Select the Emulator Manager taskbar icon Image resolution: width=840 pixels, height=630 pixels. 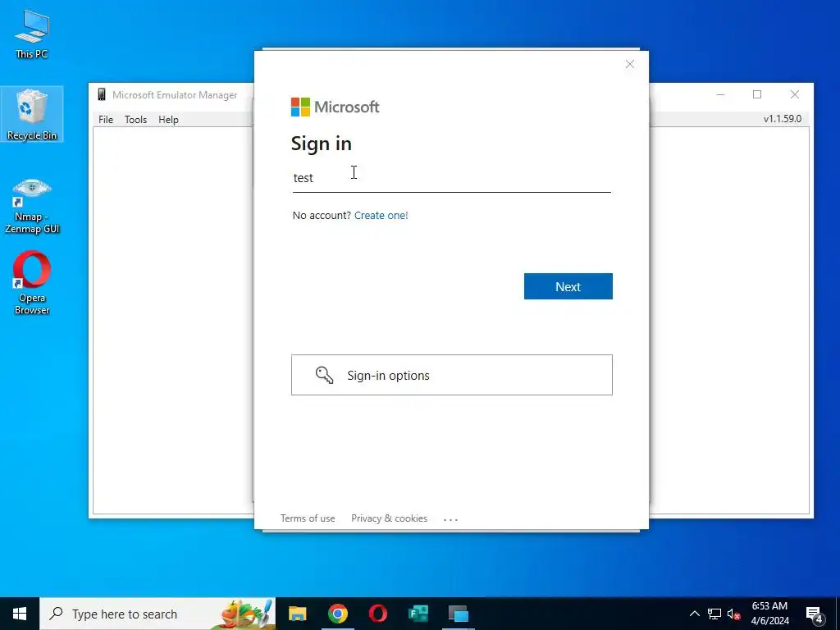point(458,614)
